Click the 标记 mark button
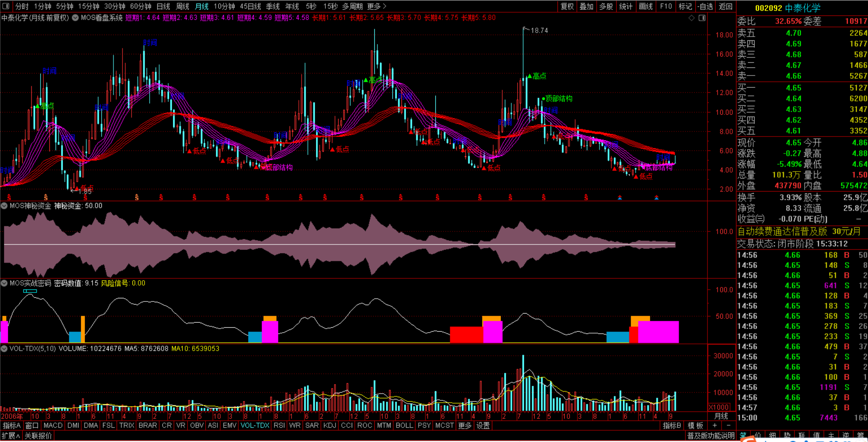This screenshot has height=442, width=868. [685, 6]
